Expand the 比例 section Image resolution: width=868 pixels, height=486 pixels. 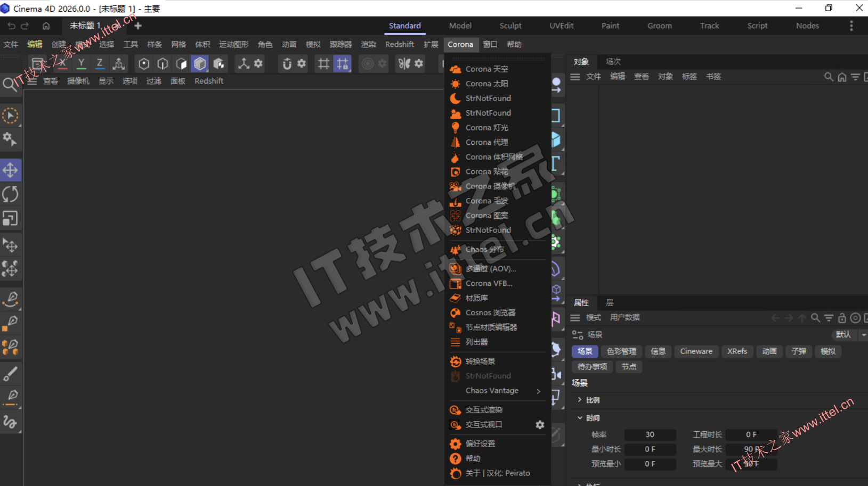click(580, 400)
